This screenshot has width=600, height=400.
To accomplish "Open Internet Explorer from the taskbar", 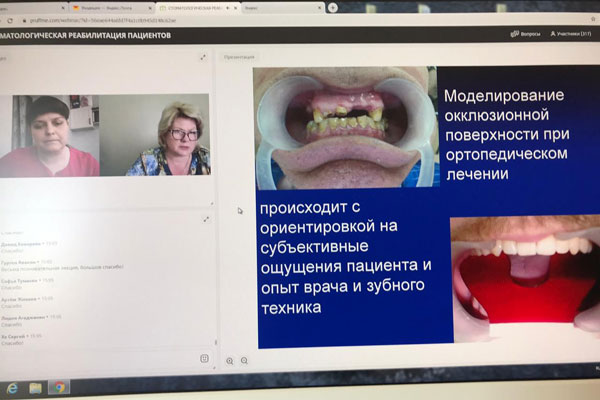I will tap(12, 387).
